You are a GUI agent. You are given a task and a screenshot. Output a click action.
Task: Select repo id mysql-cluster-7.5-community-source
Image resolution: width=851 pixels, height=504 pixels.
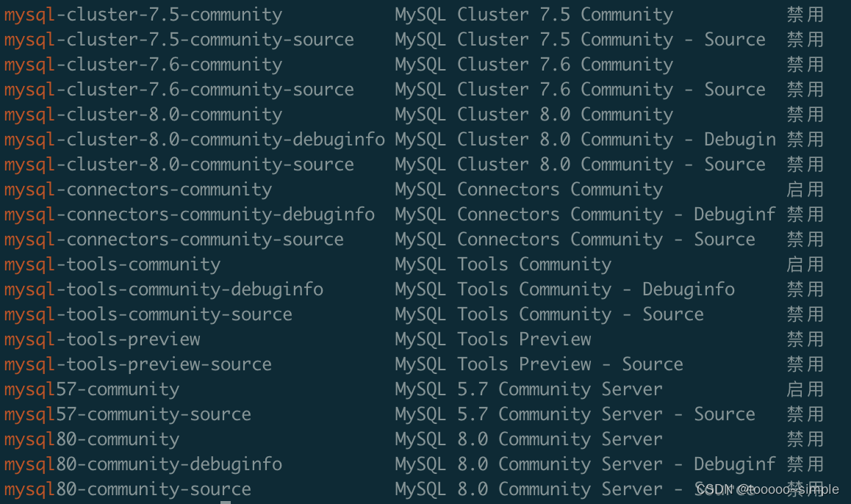tap(179, 40)
